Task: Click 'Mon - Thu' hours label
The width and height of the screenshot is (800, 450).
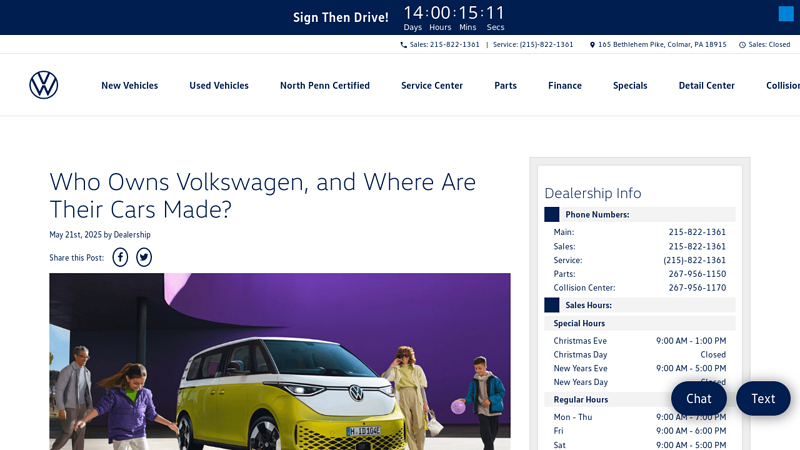Action: tap(573, 417)
